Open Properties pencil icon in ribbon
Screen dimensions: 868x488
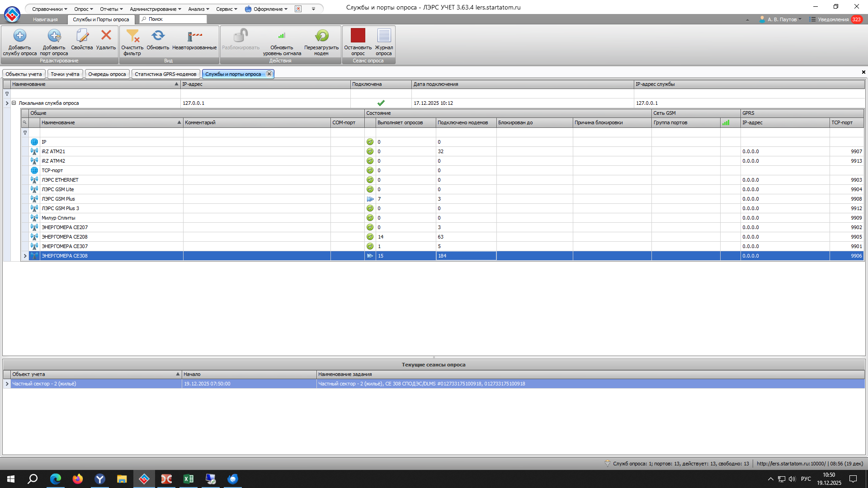point(82,36)
